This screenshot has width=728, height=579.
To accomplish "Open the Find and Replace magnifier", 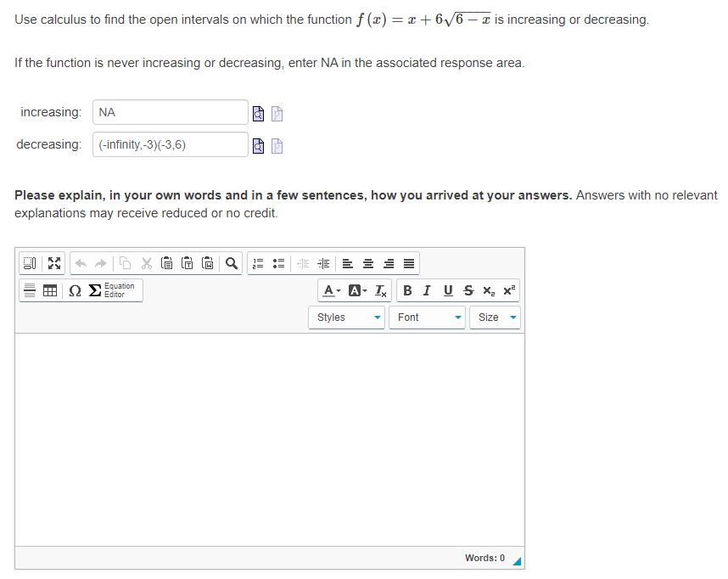I will click(230, 262).
